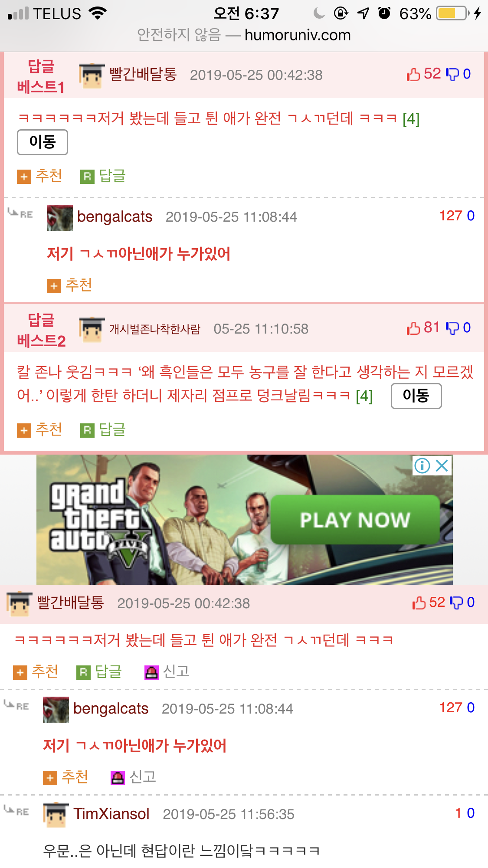Expand [4] replies on 베스트1 comment

[411, 119]
